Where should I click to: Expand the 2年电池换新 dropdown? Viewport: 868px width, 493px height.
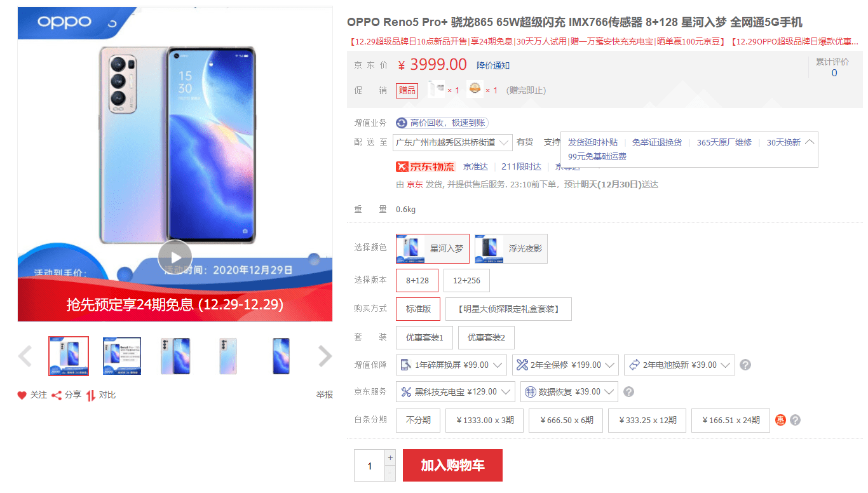679,365
